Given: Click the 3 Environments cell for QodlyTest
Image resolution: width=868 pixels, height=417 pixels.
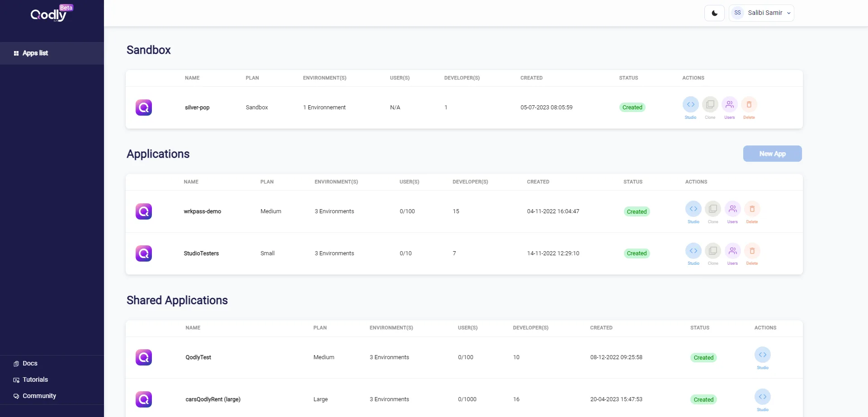Looking at the screenshot, I should click(389, 357).
